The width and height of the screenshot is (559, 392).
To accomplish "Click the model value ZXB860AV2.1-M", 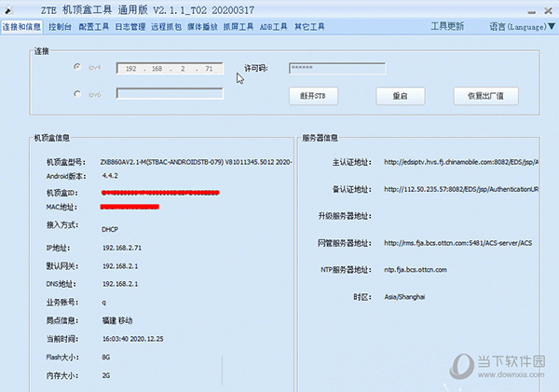I will pyautogui.click(x=196, y=162).
